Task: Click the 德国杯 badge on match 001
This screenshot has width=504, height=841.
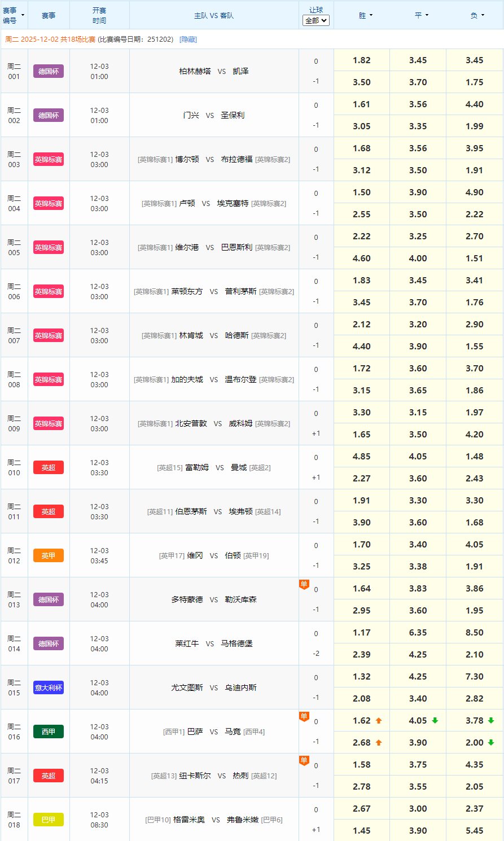Action: (49, 71)
